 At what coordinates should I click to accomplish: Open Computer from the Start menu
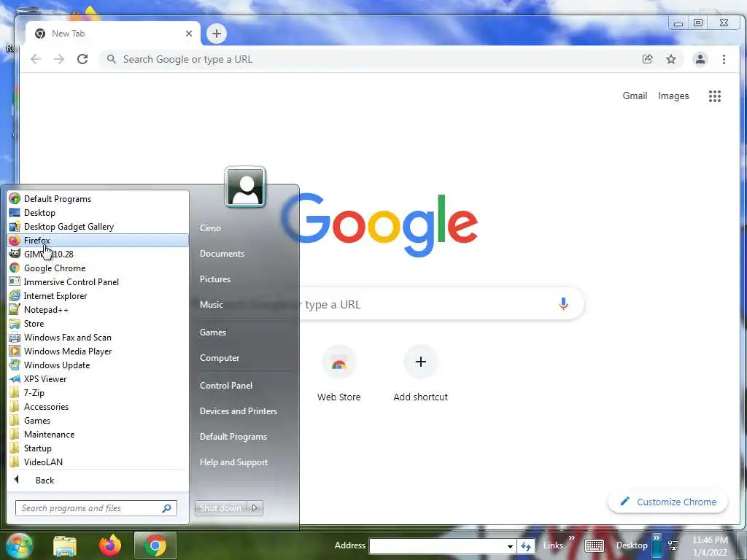(219, 358)
